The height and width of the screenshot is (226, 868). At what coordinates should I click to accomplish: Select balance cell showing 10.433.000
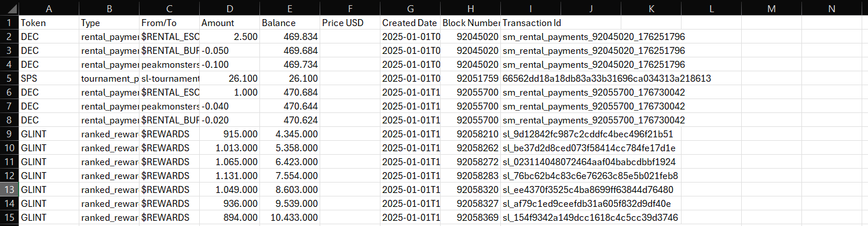[290, 217]
